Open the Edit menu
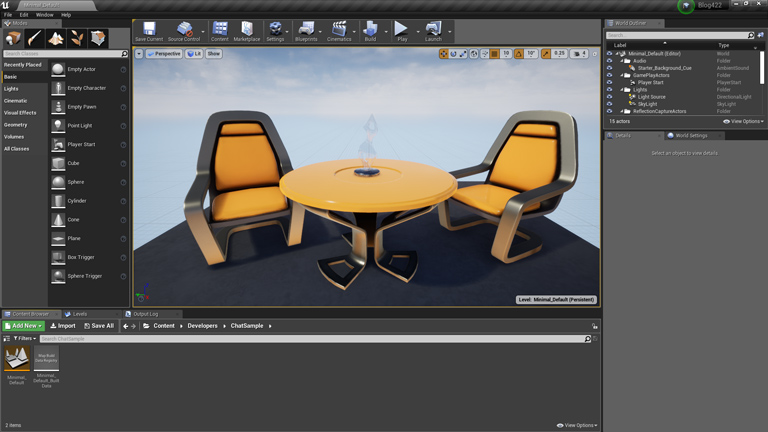 [24, 15]
